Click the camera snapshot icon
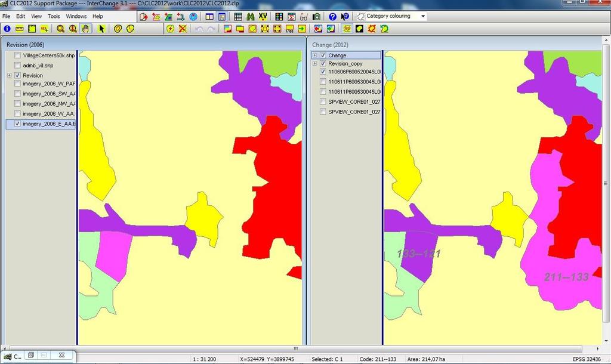The image size is (611, 364). pyautogui.click(x=316, y=17)
